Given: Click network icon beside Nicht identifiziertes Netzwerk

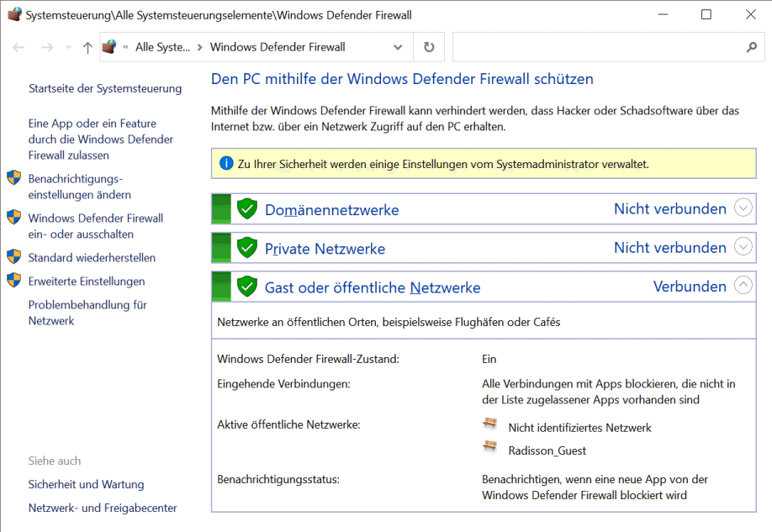Looking at the screenshot, I should click(x=490, y=424).
